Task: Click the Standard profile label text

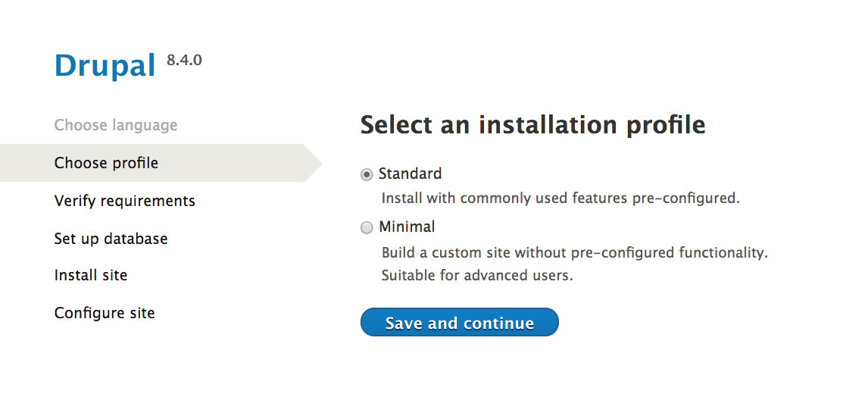Action: (410, 174)
